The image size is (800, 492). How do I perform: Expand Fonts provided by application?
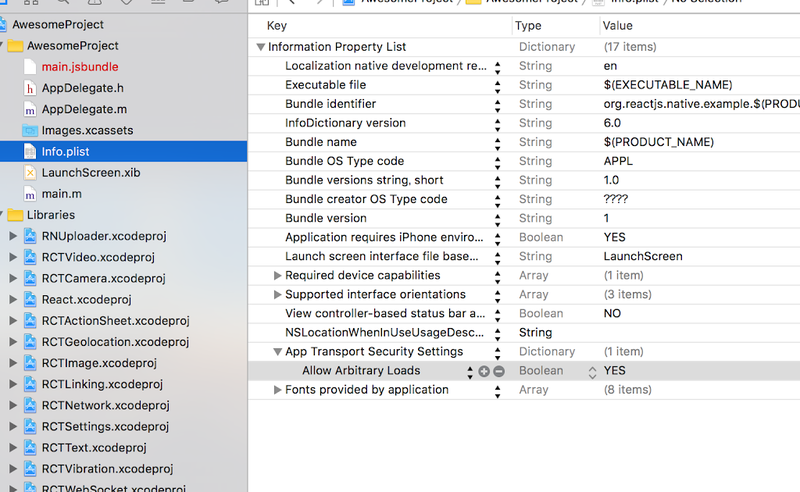(x=278, y=390)
